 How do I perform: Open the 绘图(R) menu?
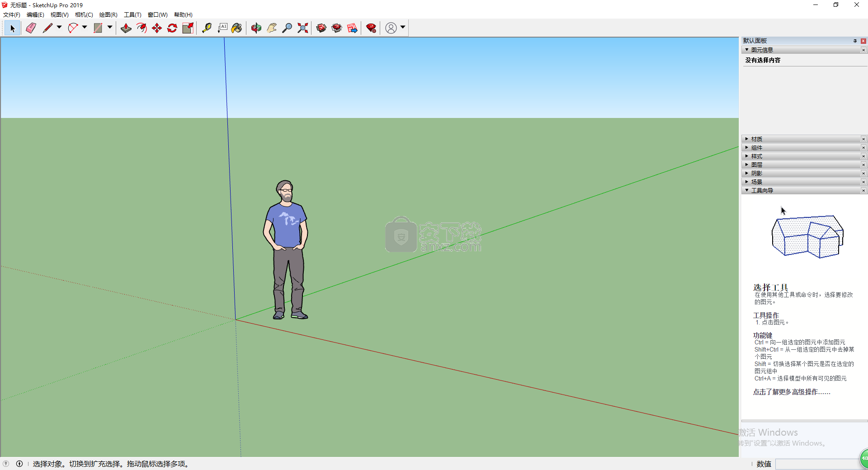click(x=108, y=15)
